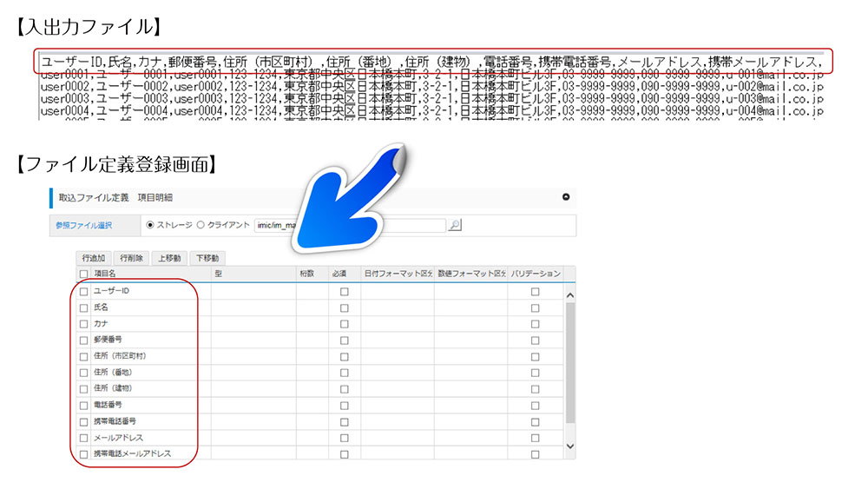
Task: Click the 数値フォーマット区分 column header
Action: (x=471, y=274)
